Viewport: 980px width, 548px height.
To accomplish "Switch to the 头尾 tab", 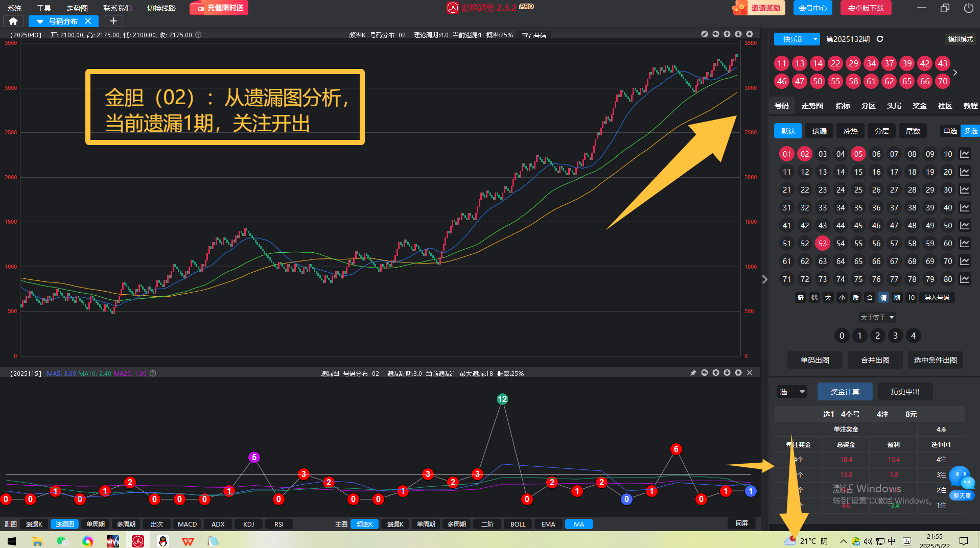I will [894, 106].
